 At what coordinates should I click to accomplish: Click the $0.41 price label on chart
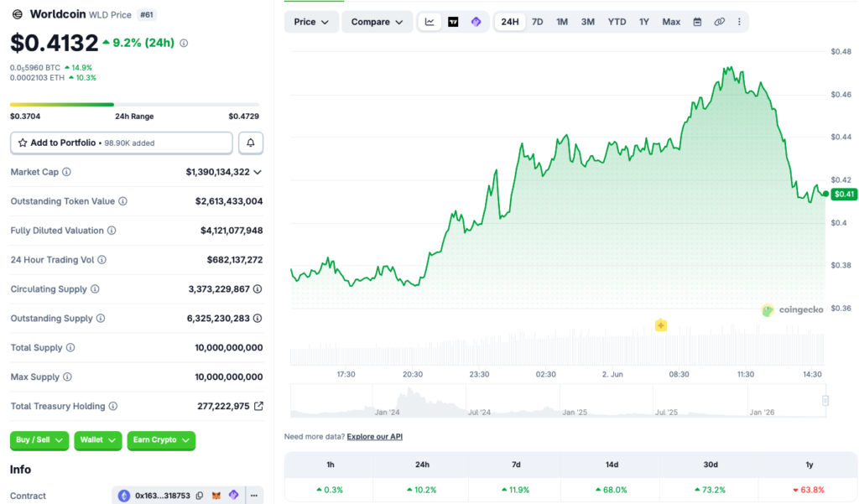(x=844, y=194)
